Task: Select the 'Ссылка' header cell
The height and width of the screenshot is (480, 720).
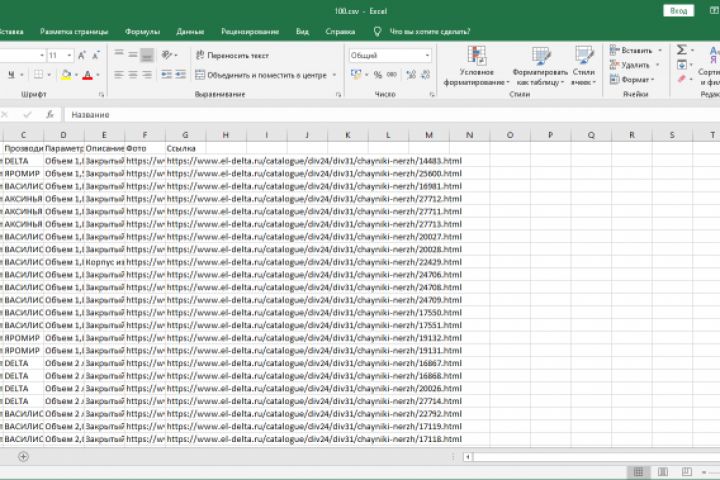Action: [186, 148]
